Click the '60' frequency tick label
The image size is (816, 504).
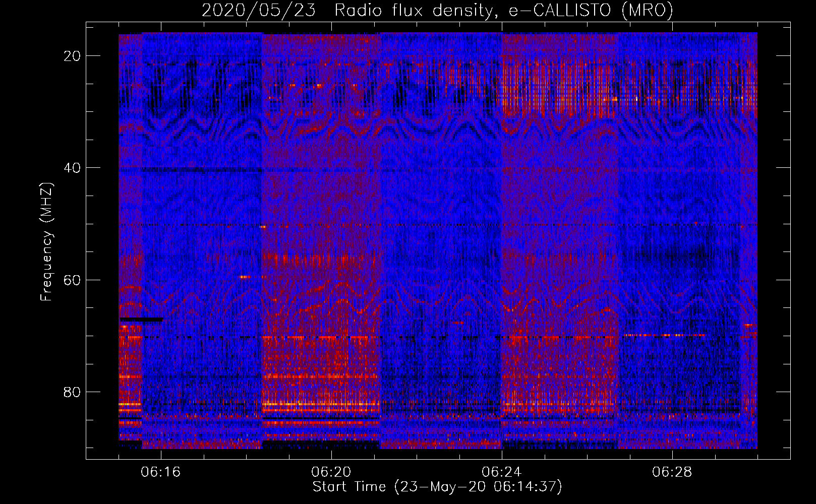pyautogui.click(x=73, y=280)
